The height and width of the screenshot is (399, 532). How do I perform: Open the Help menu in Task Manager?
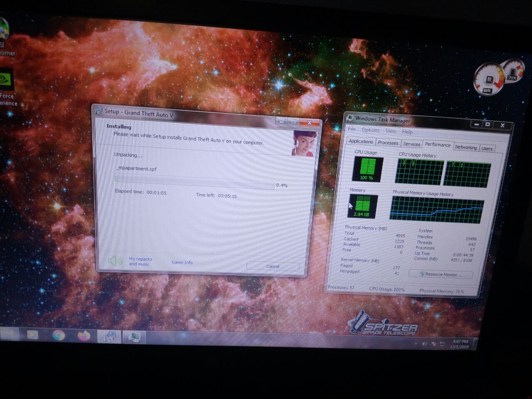(407, 132)
